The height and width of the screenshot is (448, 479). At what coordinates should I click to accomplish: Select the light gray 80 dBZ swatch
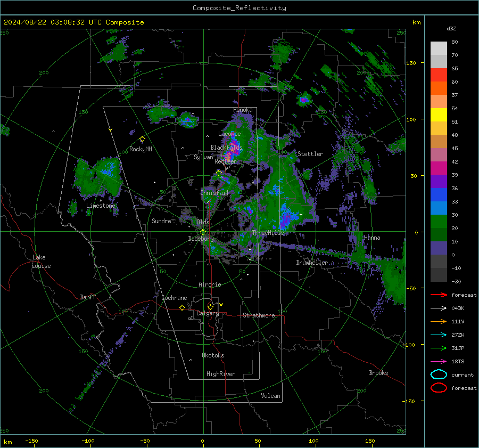439,48
